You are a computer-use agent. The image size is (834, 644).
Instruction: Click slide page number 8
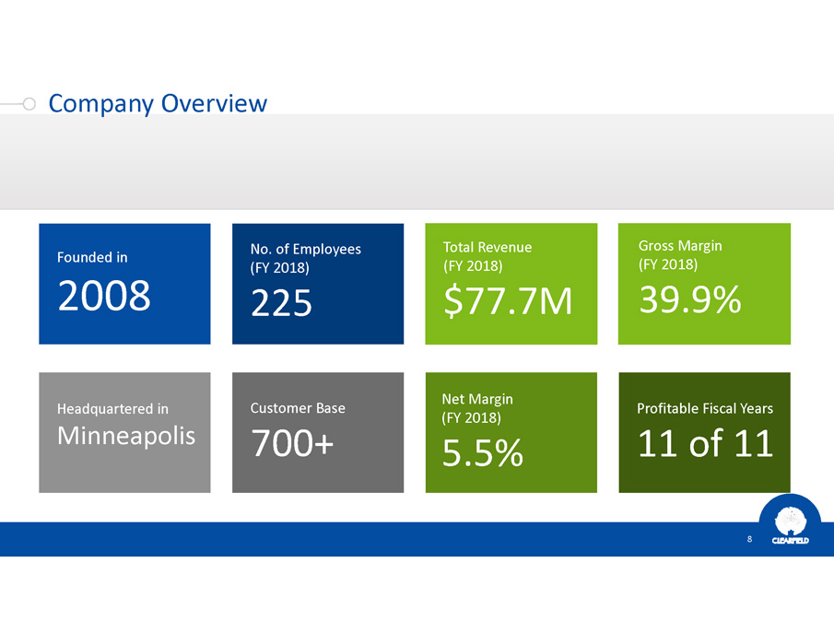click(749, 539)
